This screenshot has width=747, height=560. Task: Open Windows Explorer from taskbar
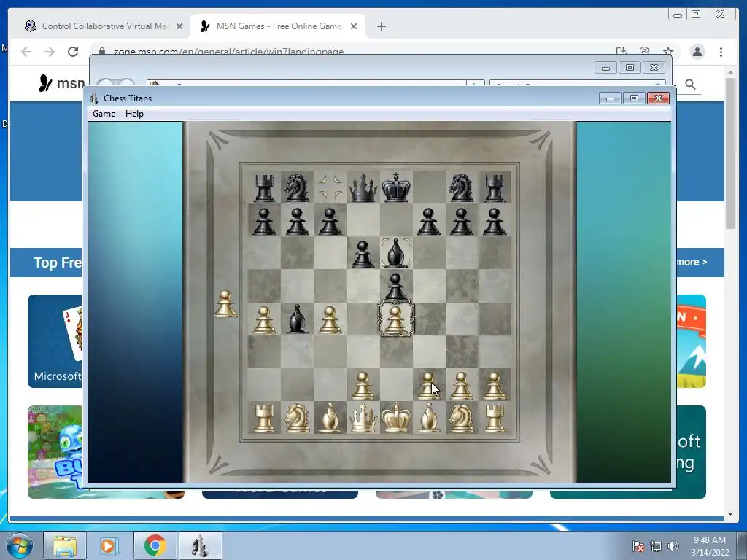(x=65, y=545)
